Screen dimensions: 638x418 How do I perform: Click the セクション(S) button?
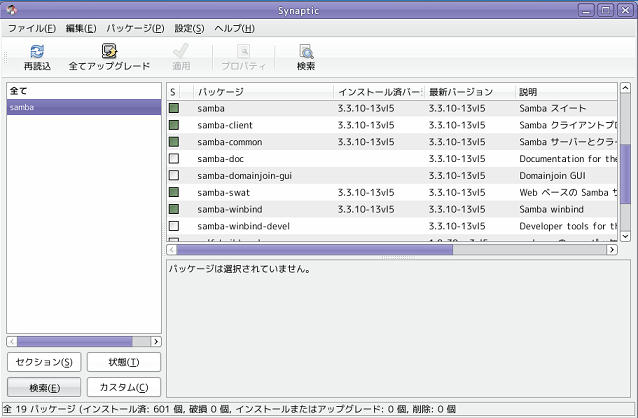click(44, 362)
